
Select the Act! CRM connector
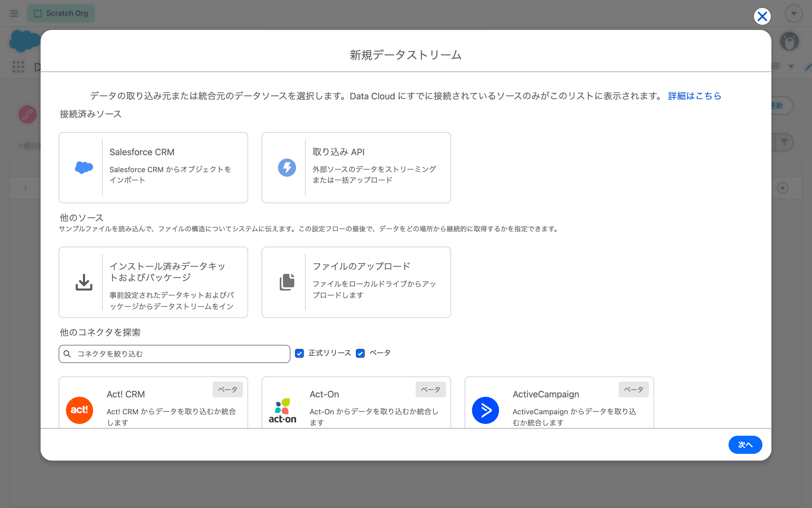[153, 402]
